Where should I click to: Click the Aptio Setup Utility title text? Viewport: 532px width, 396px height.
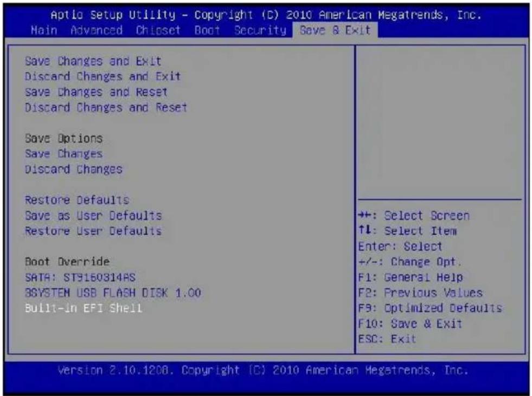(266, 15)
